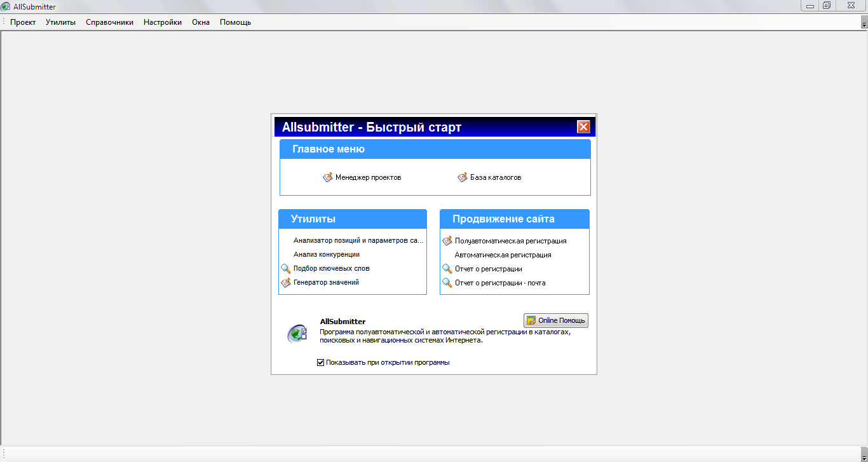
Task: Open the Настройки menu
Action: pyautogui.click(x=163, y=22)
